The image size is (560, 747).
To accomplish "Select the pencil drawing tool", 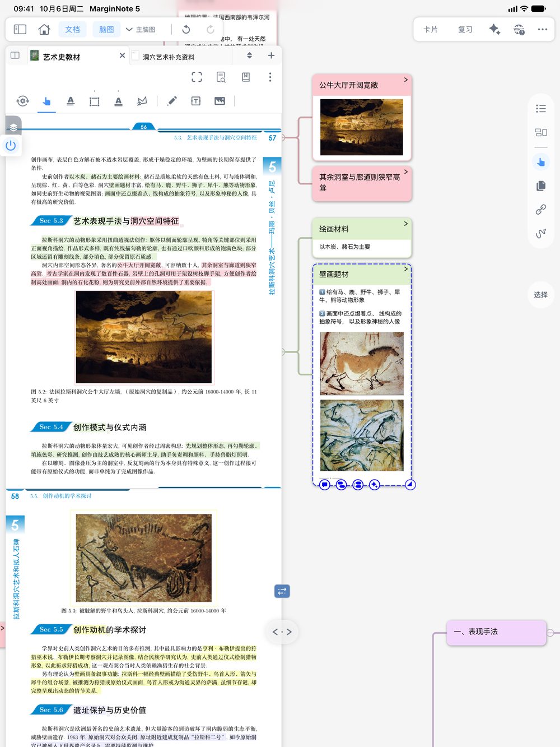I will pyautogui.click(x=172, y=101).
